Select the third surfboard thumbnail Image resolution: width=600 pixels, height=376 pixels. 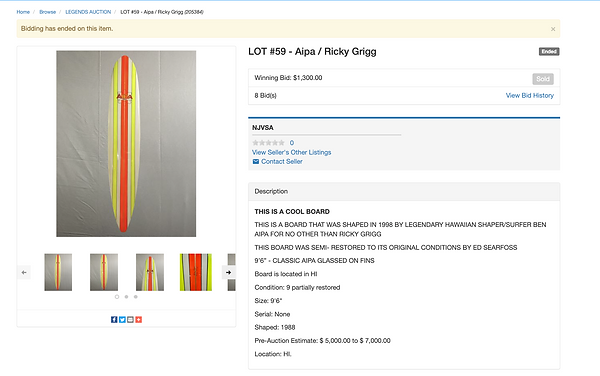[x=150, y=272]
